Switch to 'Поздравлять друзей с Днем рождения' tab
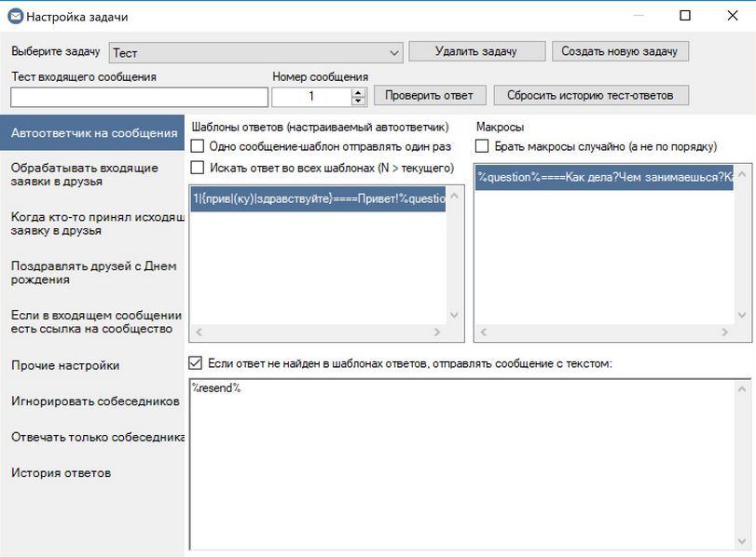The height and width of the screenshot is (557, 756). (93, 272)
